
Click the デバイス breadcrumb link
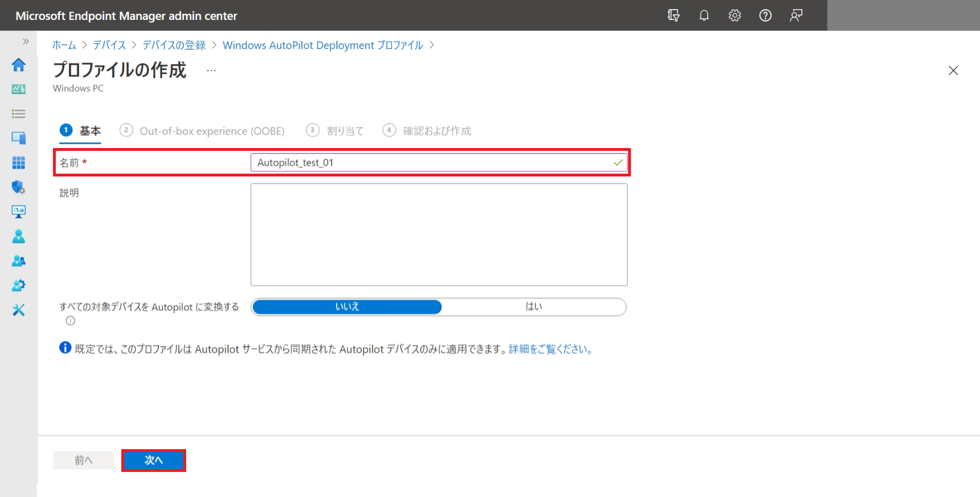tap(109, 45)
